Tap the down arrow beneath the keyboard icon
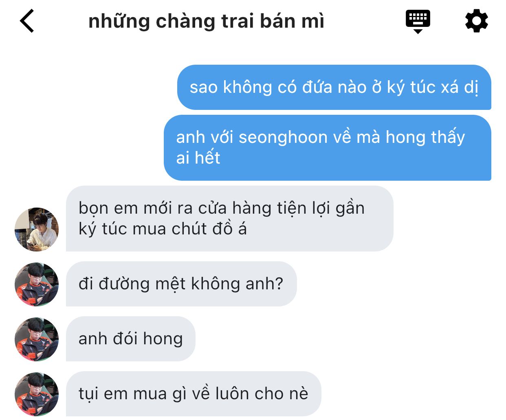Viewport: 506px width, 420px height. pos(418,31)
